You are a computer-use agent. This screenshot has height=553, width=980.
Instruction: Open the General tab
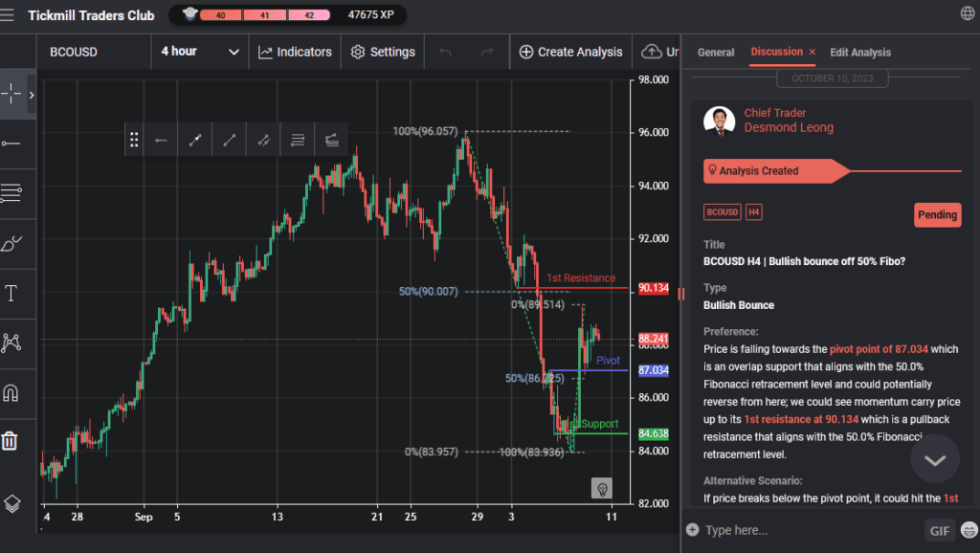click(716, 52)
